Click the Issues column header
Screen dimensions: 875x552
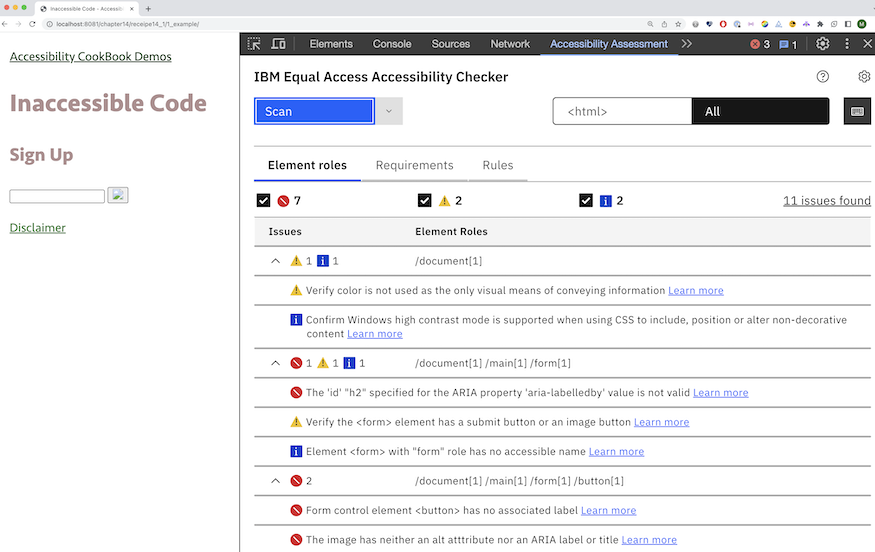coord(285,231)
